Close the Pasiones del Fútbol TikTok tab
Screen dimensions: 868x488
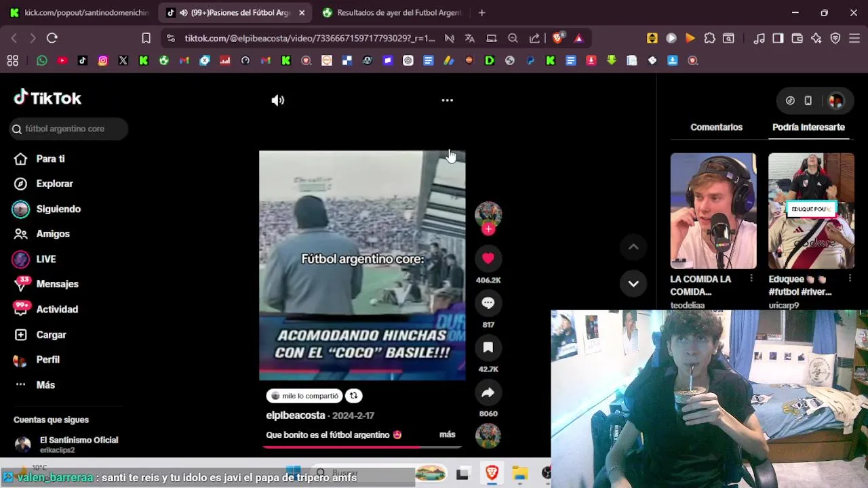point(302,13)
